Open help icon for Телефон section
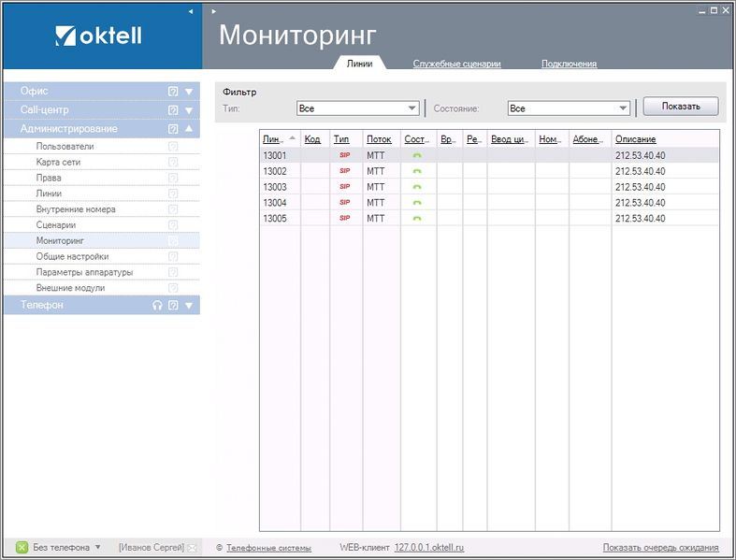This screenshot has height=560, width=736. pos(173,306)
